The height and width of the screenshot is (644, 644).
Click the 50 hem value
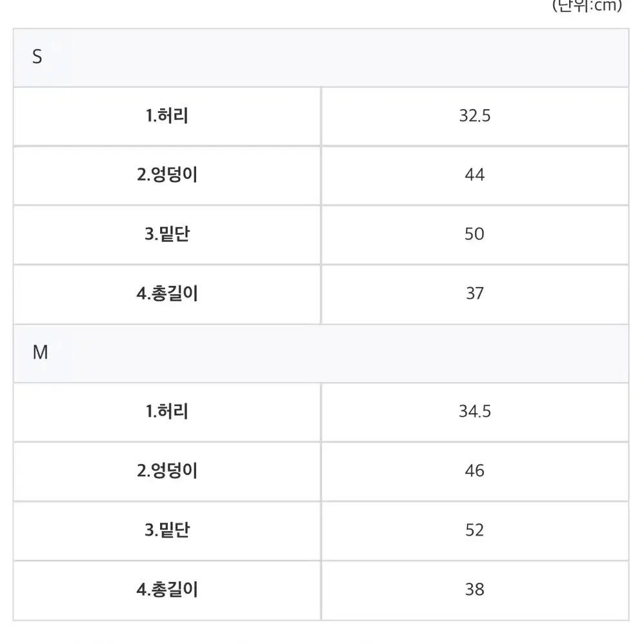pyautogui.click(x=474, y=234)
